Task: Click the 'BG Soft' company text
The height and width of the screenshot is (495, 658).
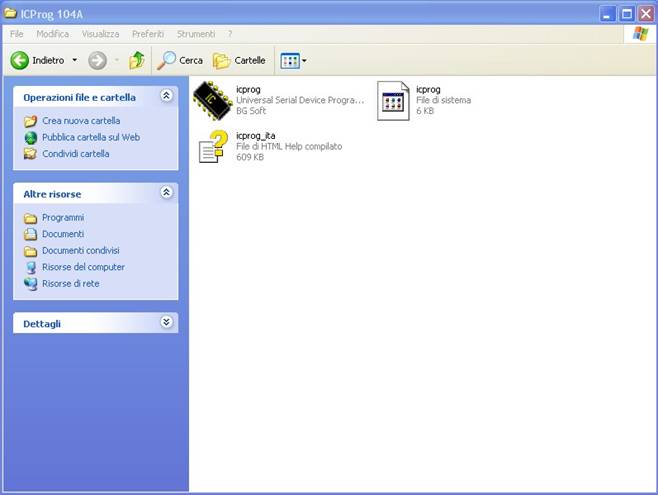Action: pos(251,111)
